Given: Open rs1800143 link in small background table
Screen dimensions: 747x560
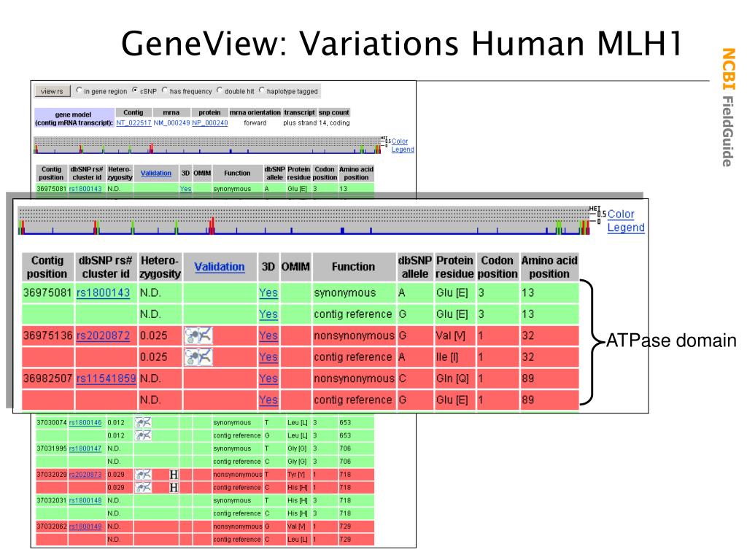Looking at the screenshot, I should pyautogui.click(x=85, y=189).
